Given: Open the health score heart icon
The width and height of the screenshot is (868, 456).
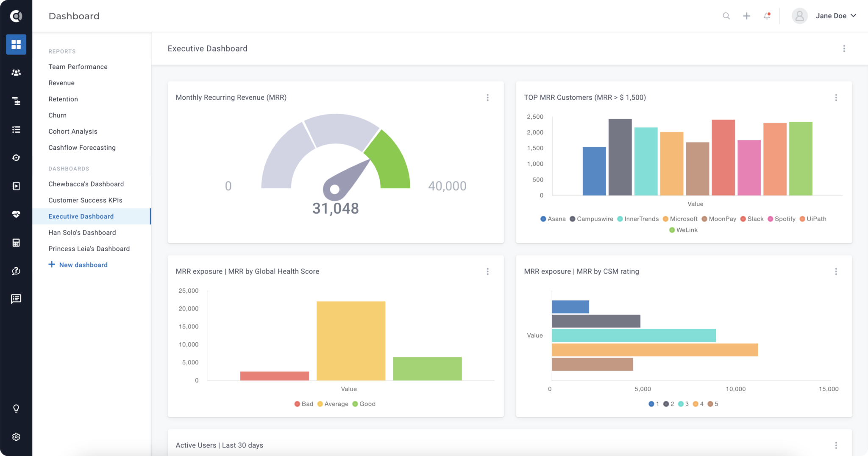Looking at the screenshot, I should [16, 214].
